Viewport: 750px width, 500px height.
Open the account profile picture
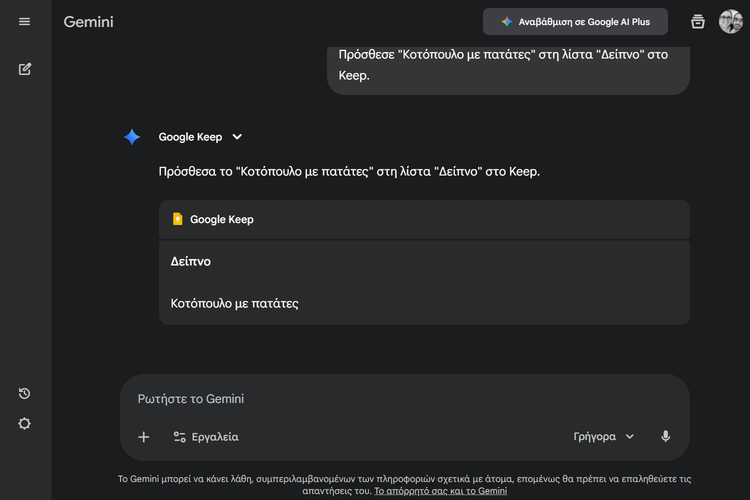tap(730, 22)
